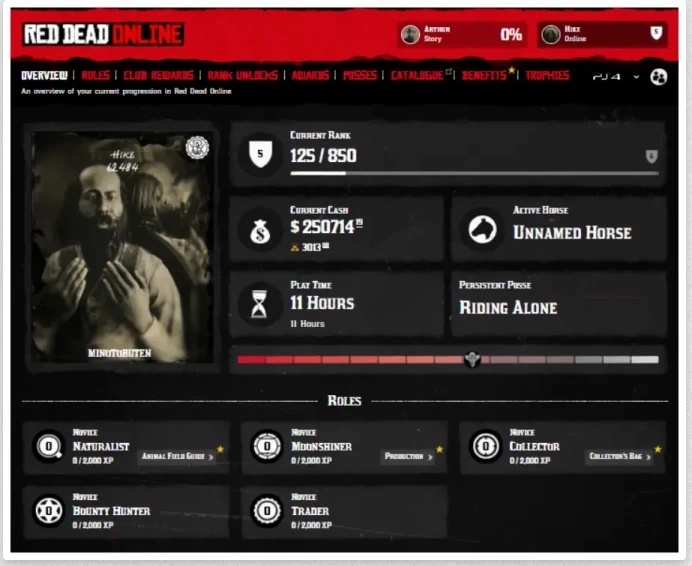Click the Persistent Posse Riding Alone card
This screenshot has width=692, height=566.
(x=559, y=304)
